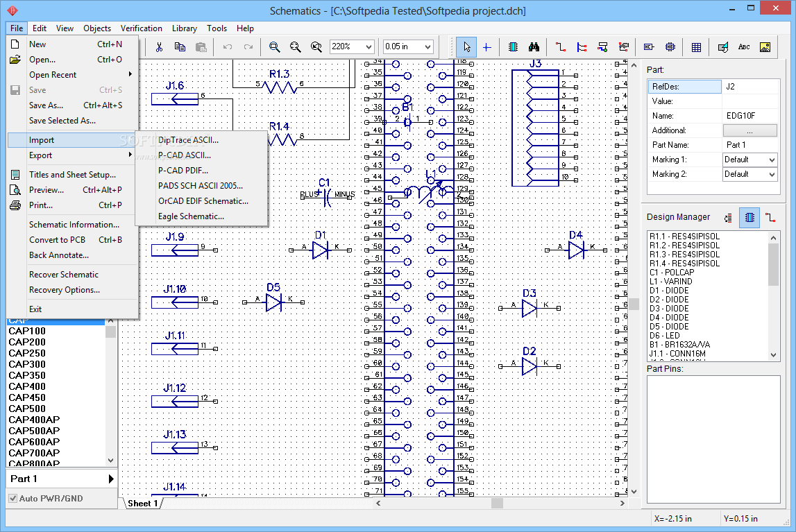Click Exit in the File menu
The width and height of the screenshot is (796, 532).
click(x=73, y=309)
